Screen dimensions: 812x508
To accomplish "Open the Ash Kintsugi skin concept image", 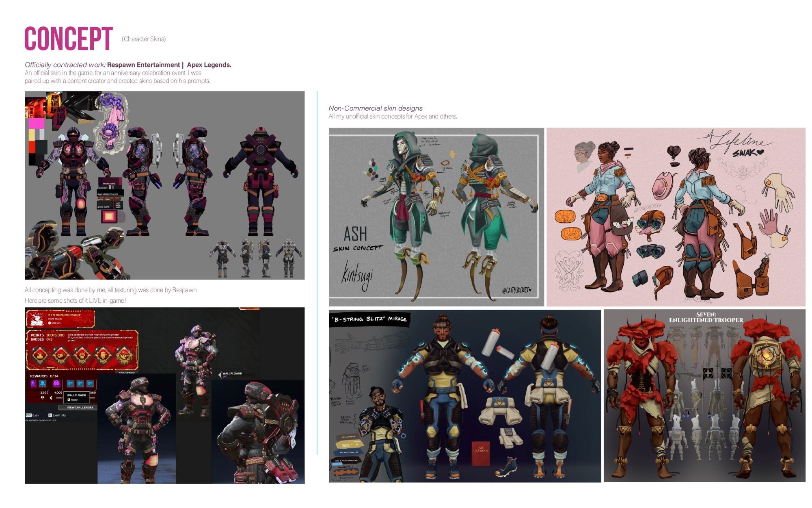I will click(436, 217).
